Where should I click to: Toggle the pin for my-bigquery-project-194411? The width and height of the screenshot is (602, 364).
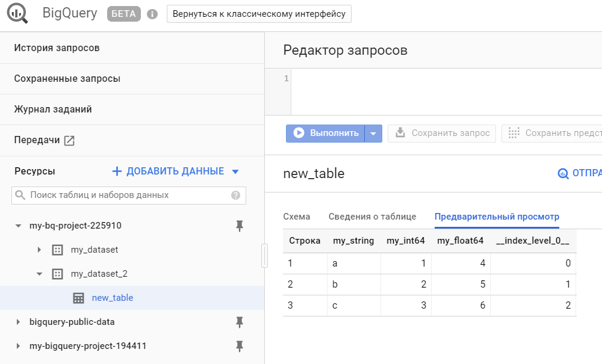point(239,346)
